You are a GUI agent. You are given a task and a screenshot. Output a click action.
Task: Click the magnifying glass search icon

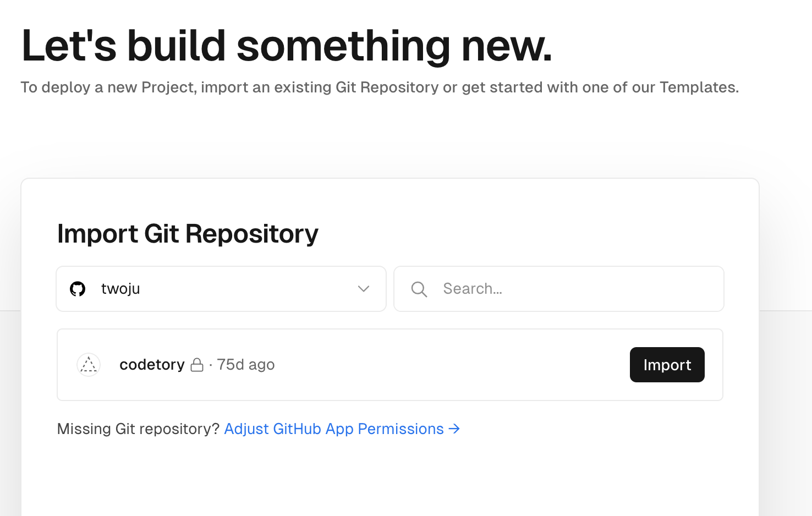(x=419, y=289)
